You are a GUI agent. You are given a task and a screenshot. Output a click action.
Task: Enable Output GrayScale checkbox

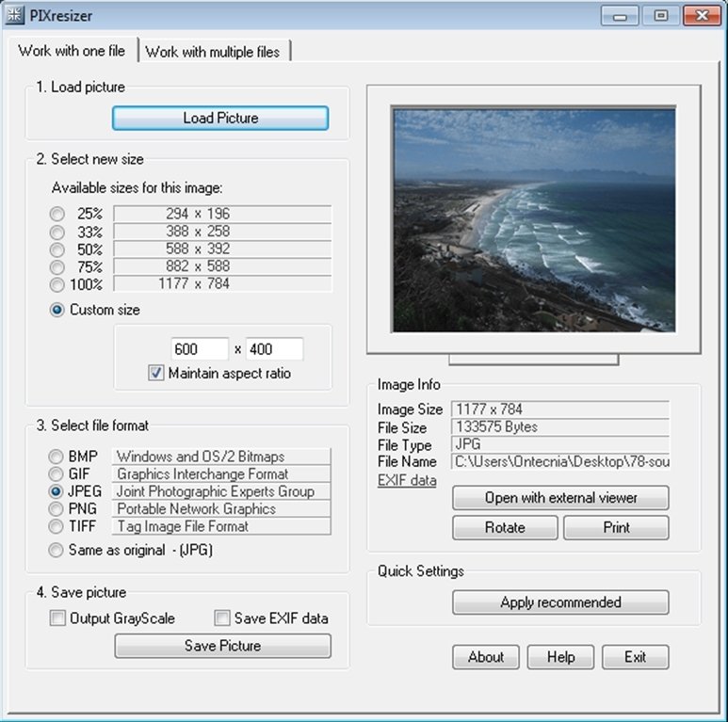coord(57,618)
